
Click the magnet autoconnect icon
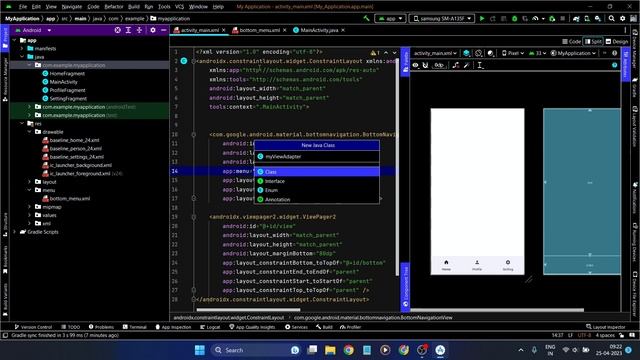pos(425,65)
